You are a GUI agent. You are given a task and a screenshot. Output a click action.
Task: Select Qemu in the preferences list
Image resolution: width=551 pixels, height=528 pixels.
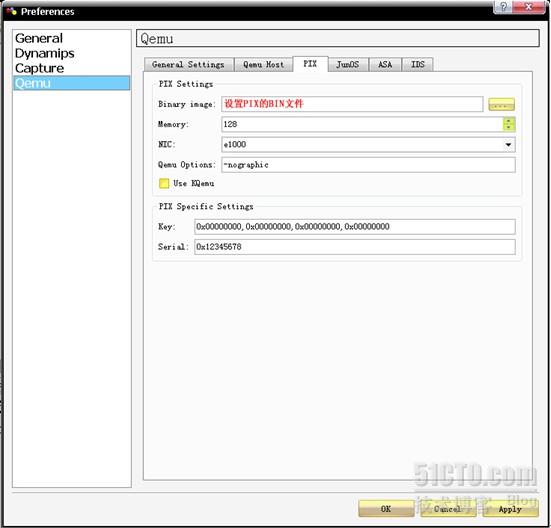(x=72, y=83)
